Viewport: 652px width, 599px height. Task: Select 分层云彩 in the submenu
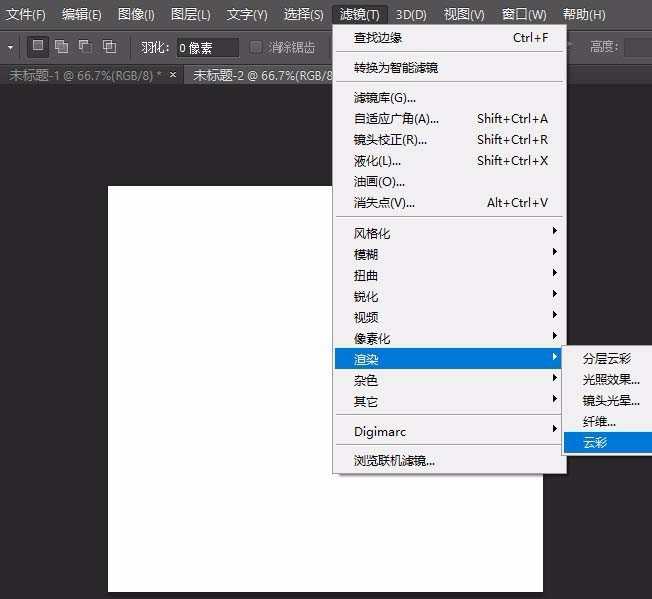pyautogui.click(x=607, y=358)
